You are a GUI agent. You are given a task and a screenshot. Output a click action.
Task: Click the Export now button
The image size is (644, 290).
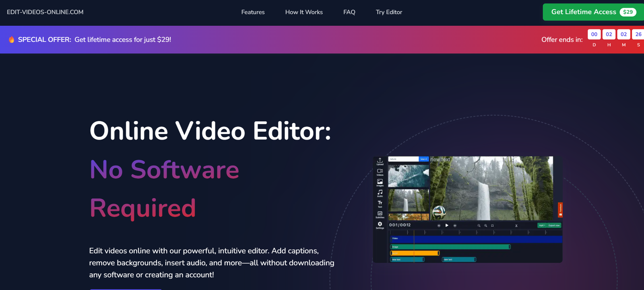[x=554, y=225]
